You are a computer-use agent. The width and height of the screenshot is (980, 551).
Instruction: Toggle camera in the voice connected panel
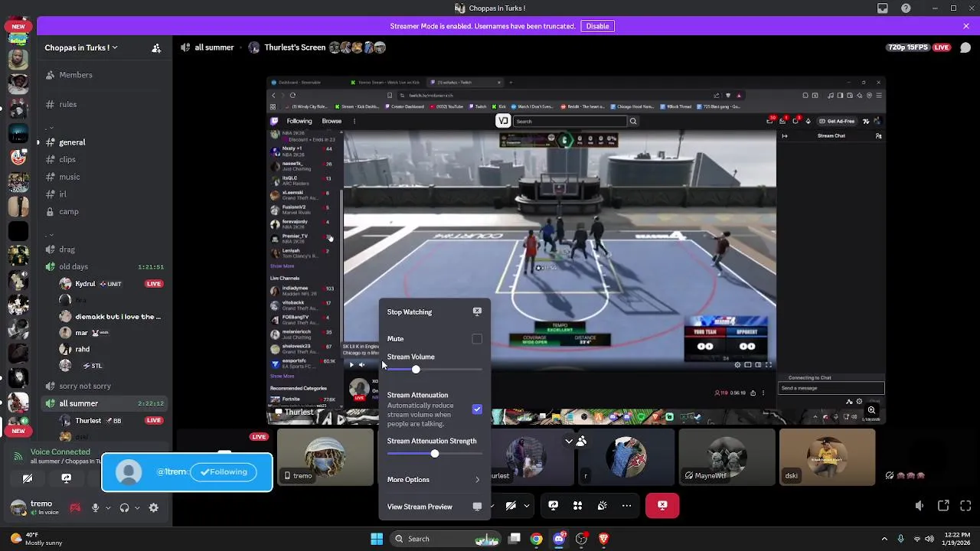(28, 478)
